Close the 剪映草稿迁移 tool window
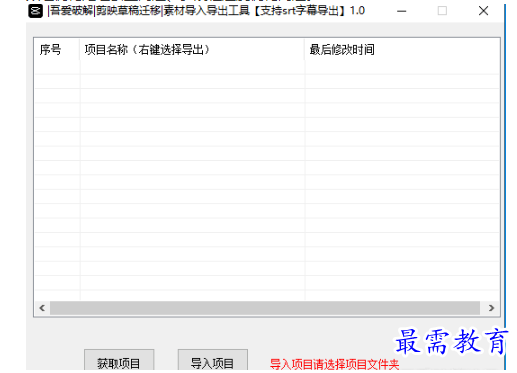The image size is (517, 373). click(483, 11)
